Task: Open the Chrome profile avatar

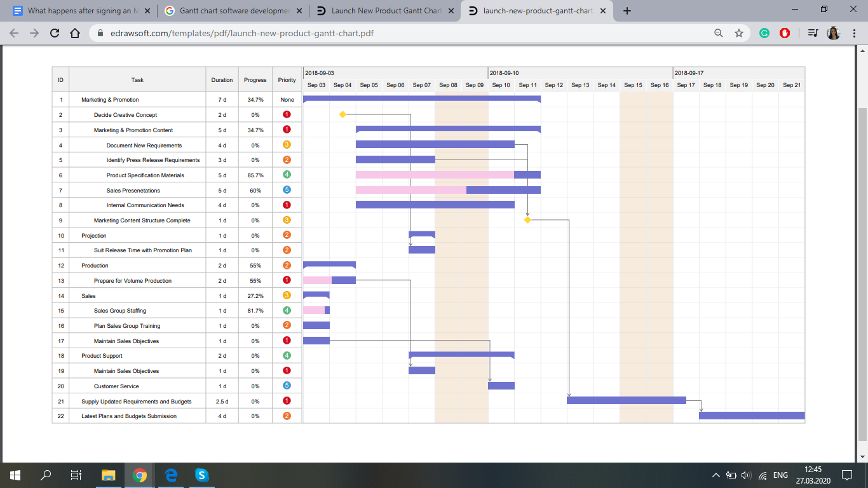Action: [833, 34]
